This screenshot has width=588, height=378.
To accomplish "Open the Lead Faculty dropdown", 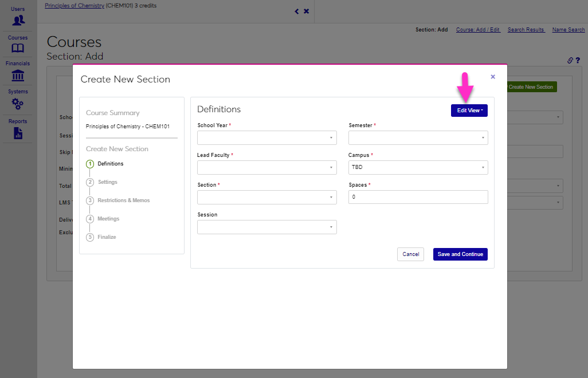I will click(x=266, y=168).
